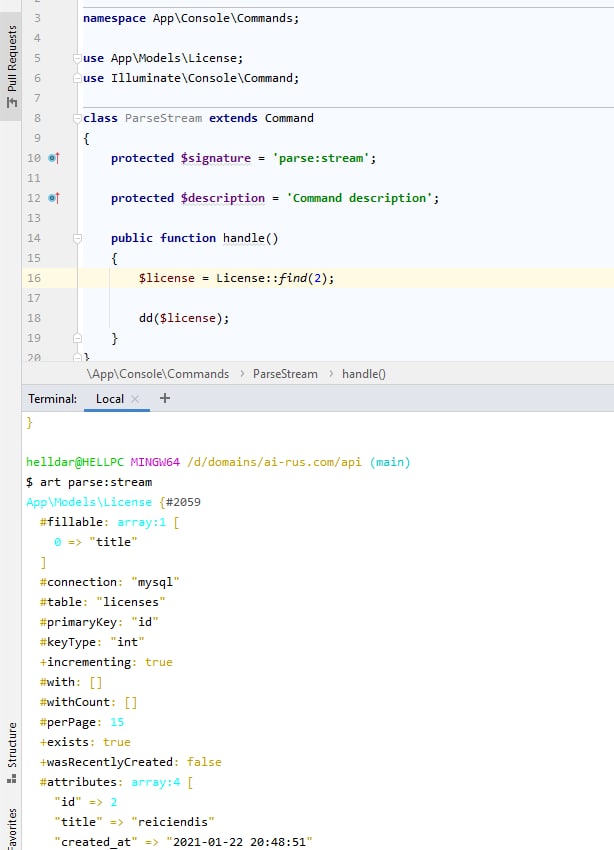614x850 pixels.
Task: Collapse the ParseStream class on line 8
Action: point(77,118)
